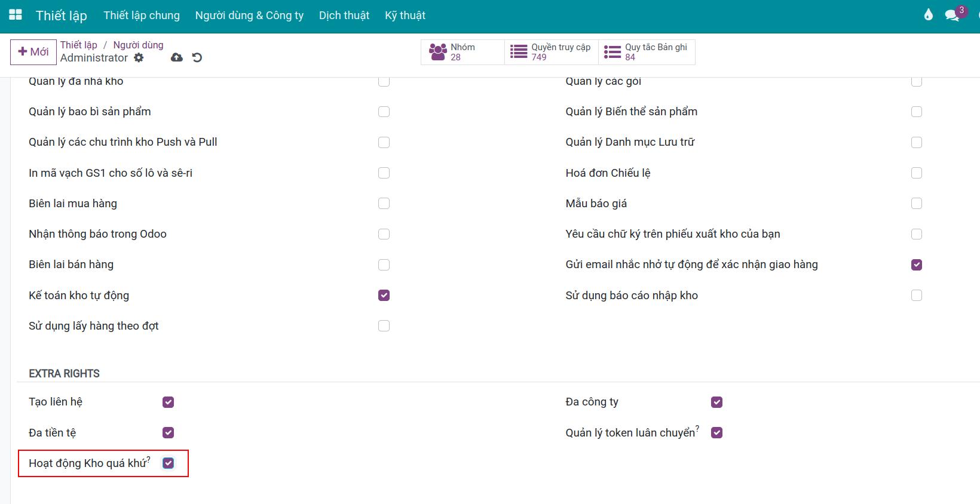Uncheck Đa công ty checkbox
Image resolution: width=980 pixels, height=504 pixels.
[716, 402]
